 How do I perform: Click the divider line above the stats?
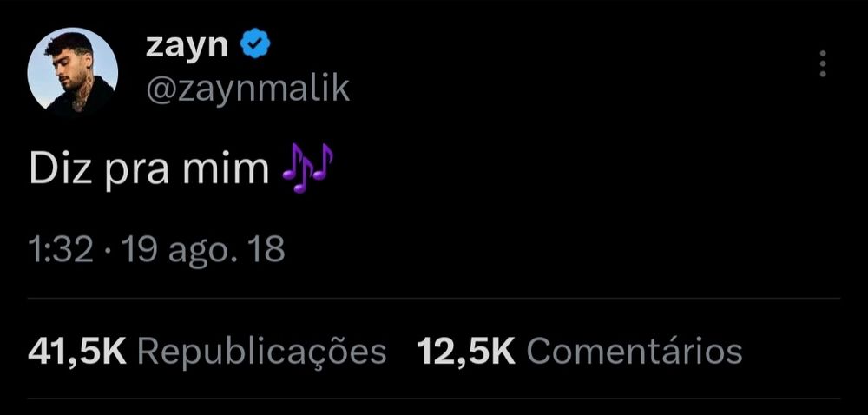click(434, 299)
